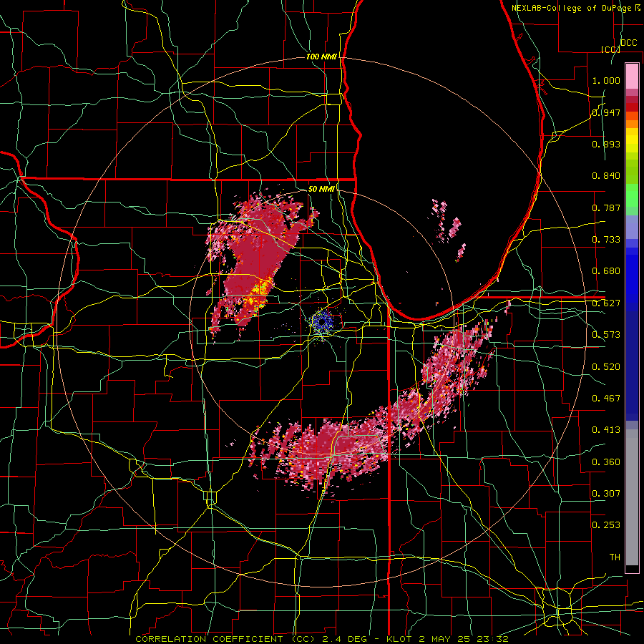Click the 0.787 scale value

(x=606, y=208)
